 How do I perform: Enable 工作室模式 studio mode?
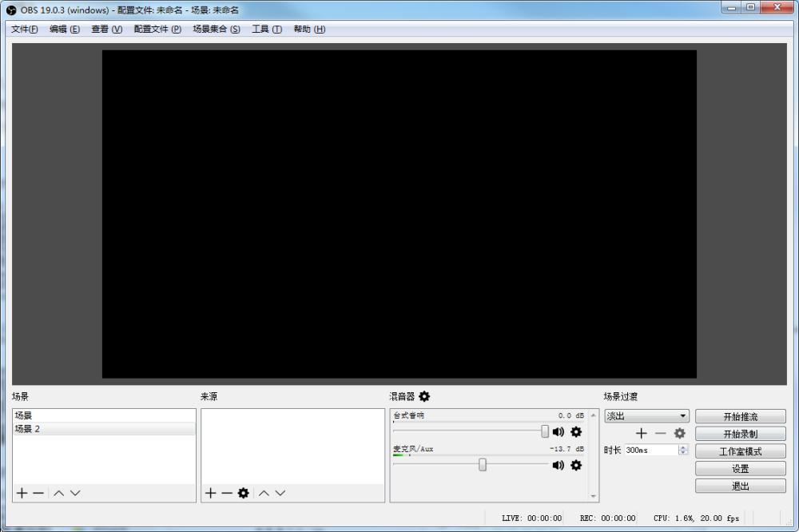[741, 451]
